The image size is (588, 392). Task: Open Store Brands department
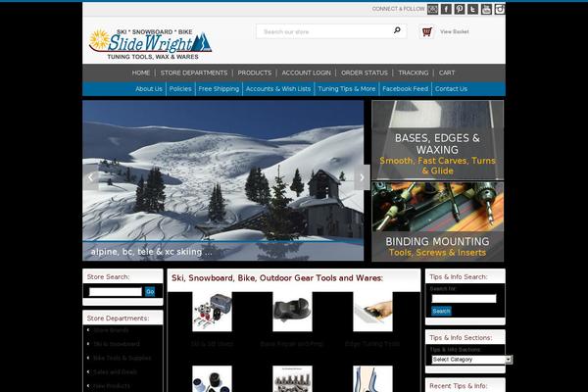[111, 330]
